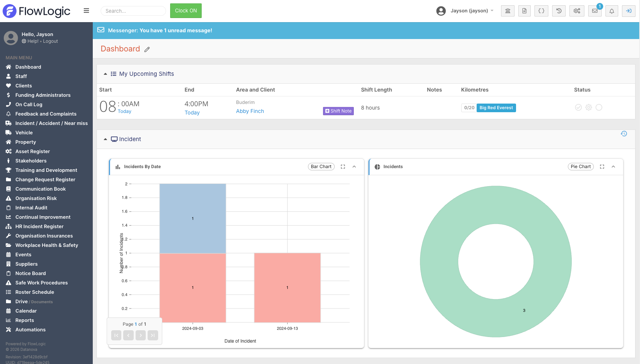Turn Clock ON

pyautogui.click(x=186, y=11)
